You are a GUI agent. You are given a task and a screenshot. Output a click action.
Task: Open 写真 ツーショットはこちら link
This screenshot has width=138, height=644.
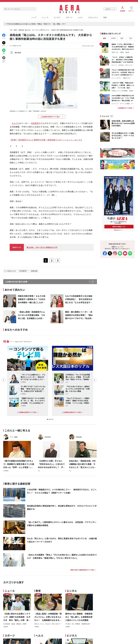(x=46, y=140)
